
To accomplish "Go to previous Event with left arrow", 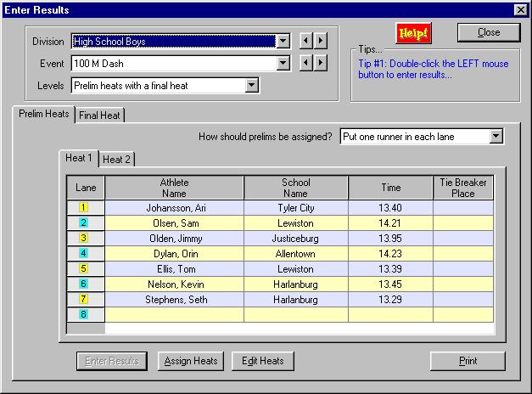I will [306, 63].
